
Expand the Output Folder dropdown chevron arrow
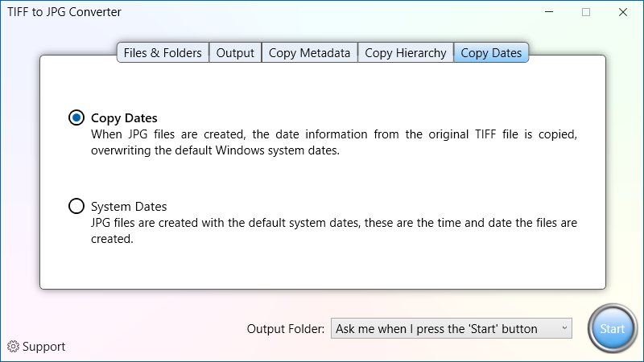564,328
